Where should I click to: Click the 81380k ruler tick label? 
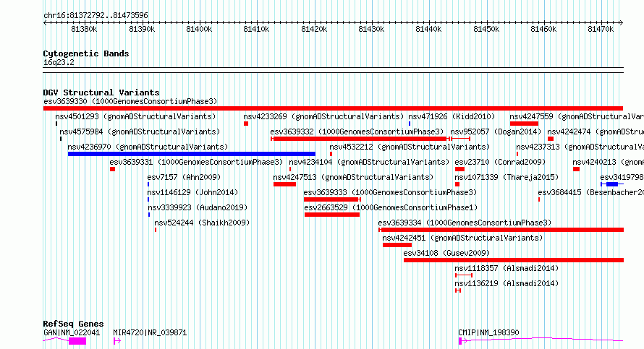click(84, 29)
